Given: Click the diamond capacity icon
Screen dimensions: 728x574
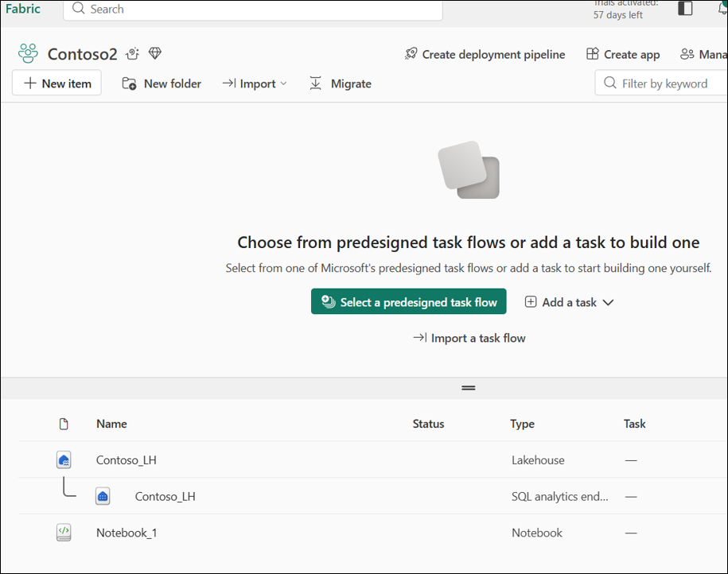Looking at the screenshot, I should (x=154, y=54).
